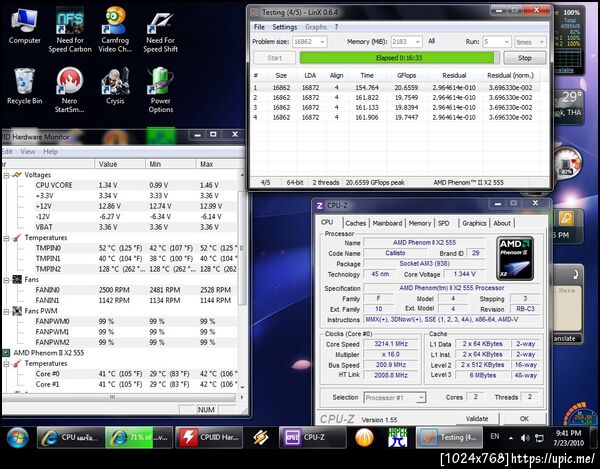The image size is (600, 469).
Task: Click the All memory button in LinX
Action: click(431, 41)
